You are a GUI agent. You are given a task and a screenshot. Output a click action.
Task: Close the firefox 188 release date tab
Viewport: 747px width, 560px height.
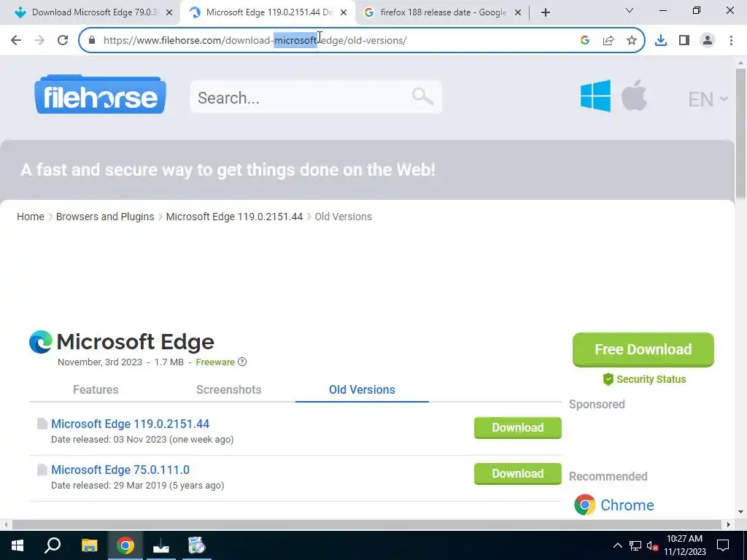tap(518, 13)
